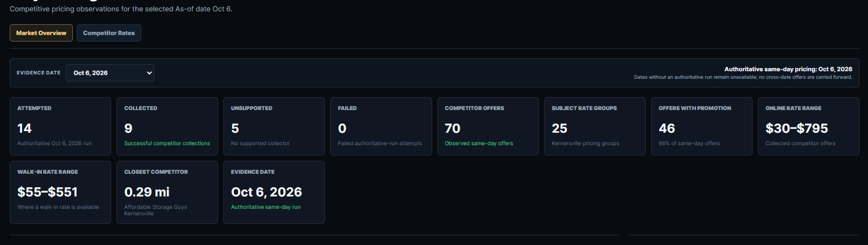Click 'Authoritative same-day run' text
Viewport: 868px width, 245px height.
266,207
